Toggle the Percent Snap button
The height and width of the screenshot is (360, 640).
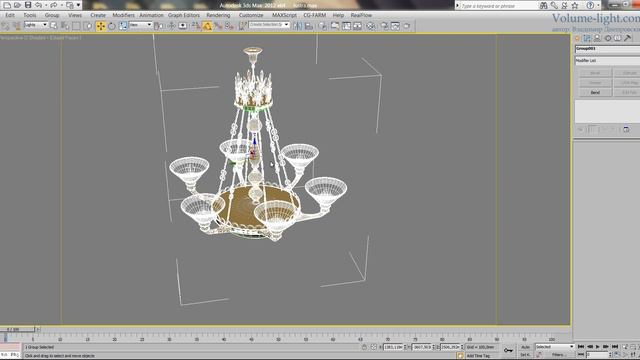(x=218, y=26)
